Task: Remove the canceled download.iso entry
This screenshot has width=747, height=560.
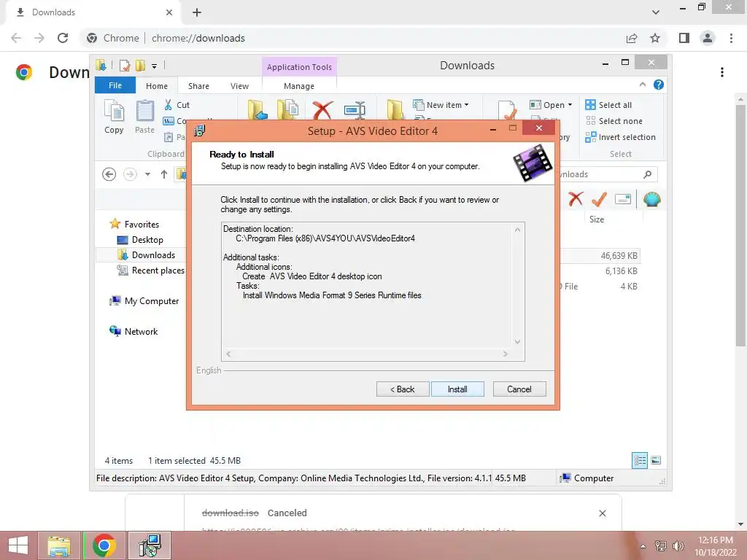Action: (602, 513)
